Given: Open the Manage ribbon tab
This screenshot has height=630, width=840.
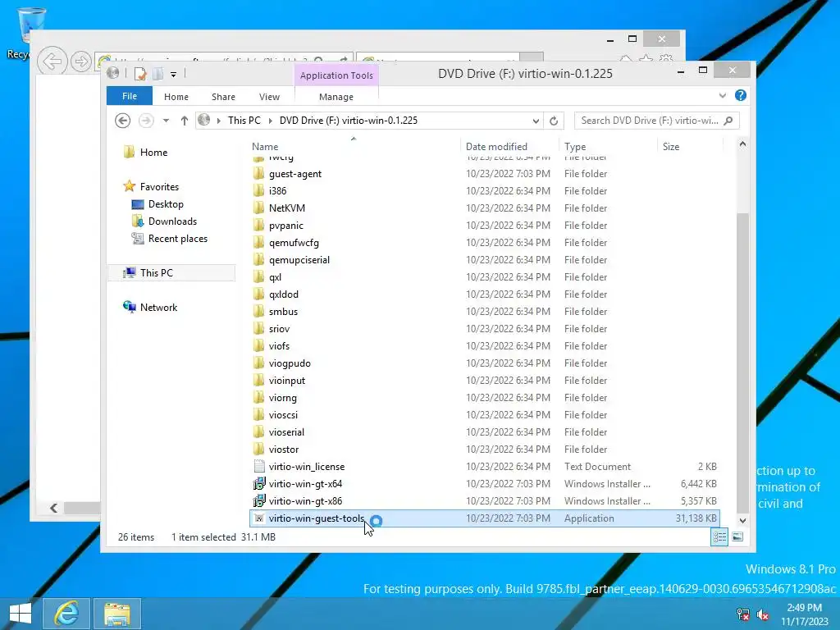Looking at the screenshot, I should pos(336,97).
